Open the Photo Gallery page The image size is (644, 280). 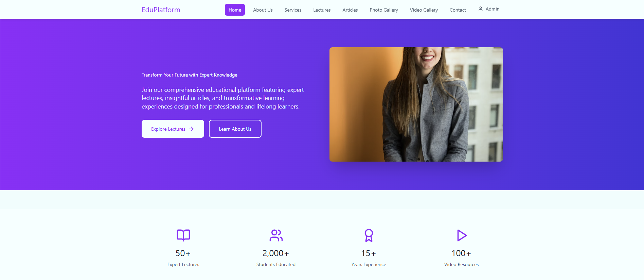(x=384, y=10)
